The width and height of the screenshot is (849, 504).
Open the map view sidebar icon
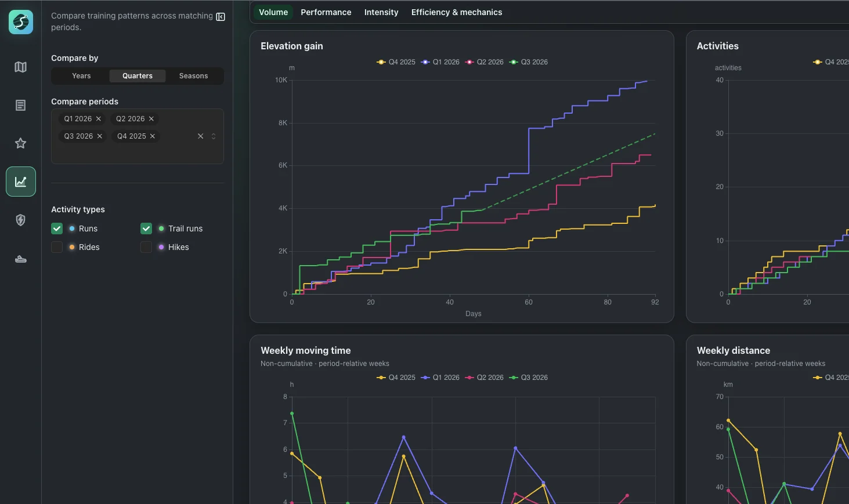[x=21, y=67]
